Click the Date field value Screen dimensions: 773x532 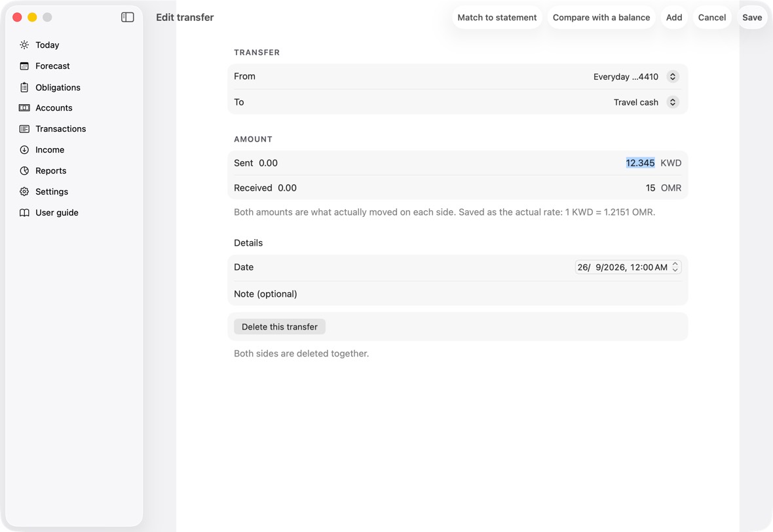coord(622,267)
